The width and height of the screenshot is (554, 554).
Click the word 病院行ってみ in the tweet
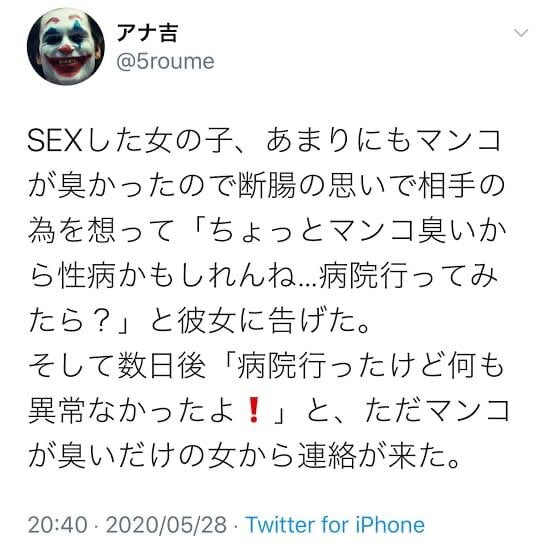409,275
